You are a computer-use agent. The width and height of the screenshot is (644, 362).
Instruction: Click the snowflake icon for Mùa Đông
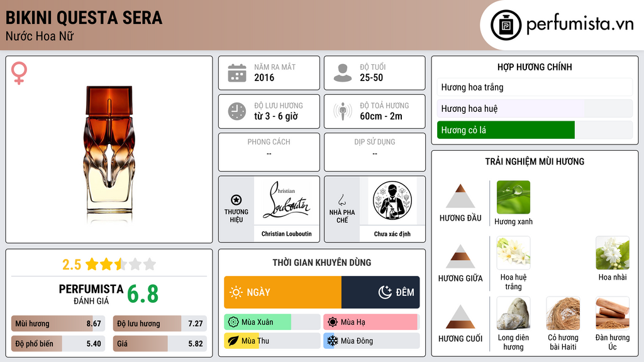pyautogui.click(x=333, y=341)
